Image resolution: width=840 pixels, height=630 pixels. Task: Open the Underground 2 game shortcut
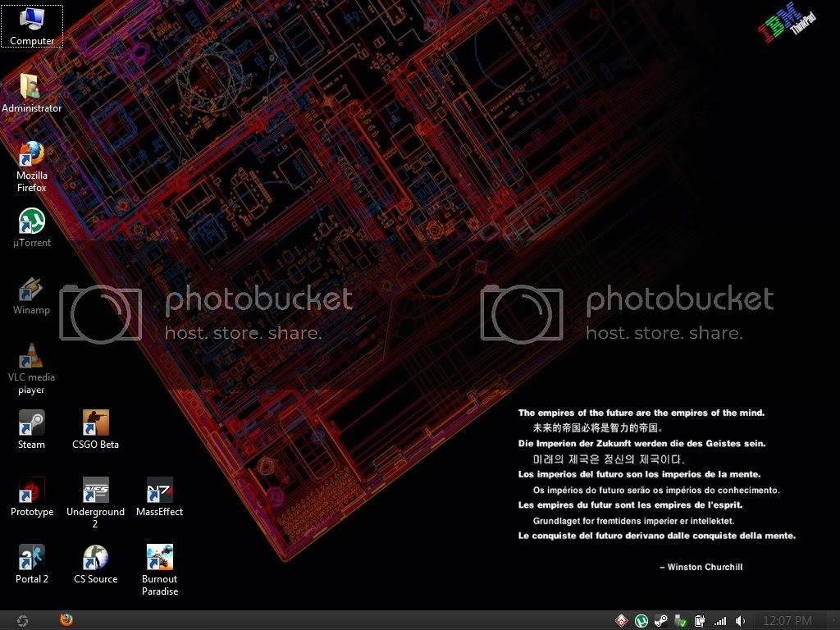coord(95,491)
